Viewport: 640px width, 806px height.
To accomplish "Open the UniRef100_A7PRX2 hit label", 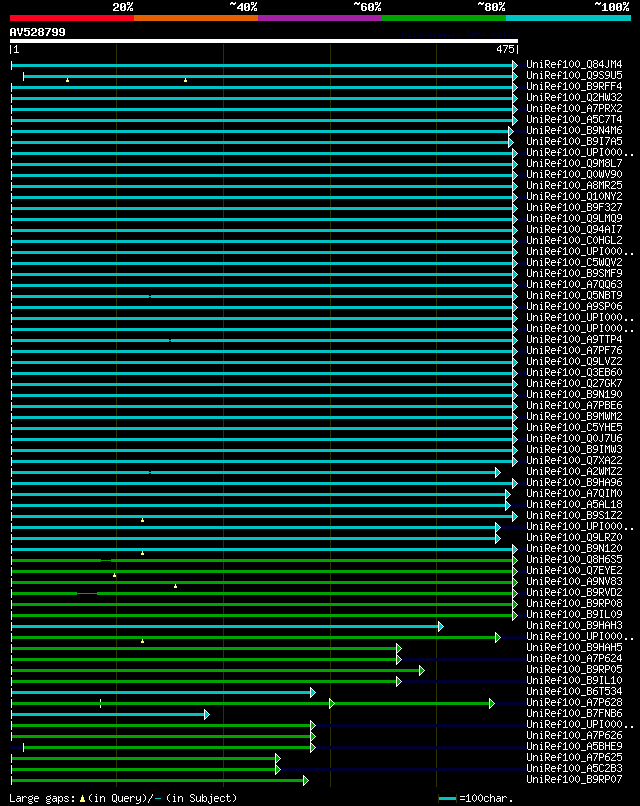I will [x=574, y=108].
